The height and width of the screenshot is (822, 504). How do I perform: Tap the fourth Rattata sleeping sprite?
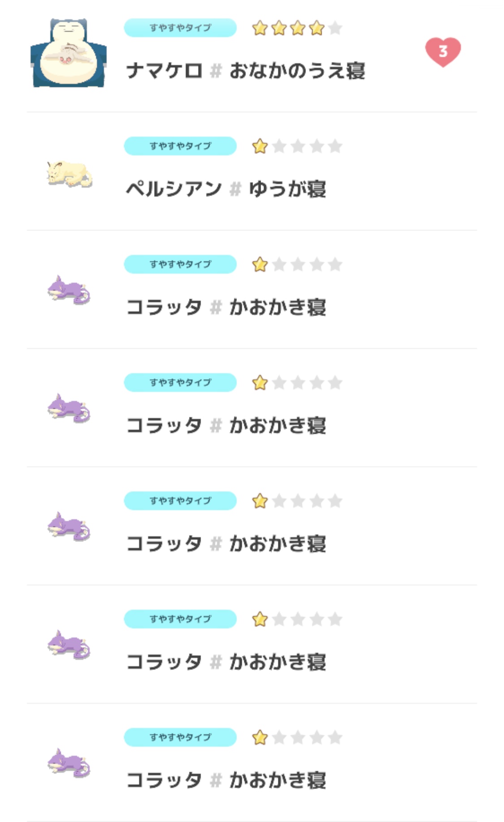(x=69, y=645)
